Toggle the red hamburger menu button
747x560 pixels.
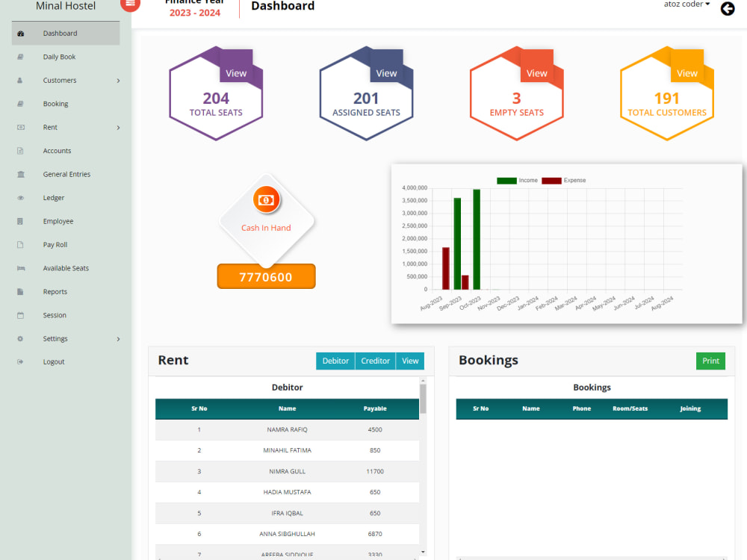coord(130,3)
